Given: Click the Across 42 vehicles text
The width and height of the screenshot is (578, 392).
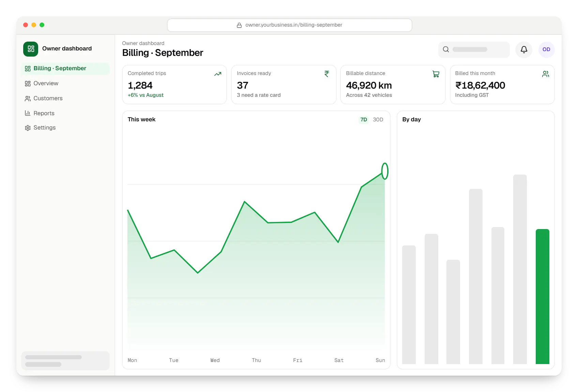Looking at the screenshot, I should [369, 95].
